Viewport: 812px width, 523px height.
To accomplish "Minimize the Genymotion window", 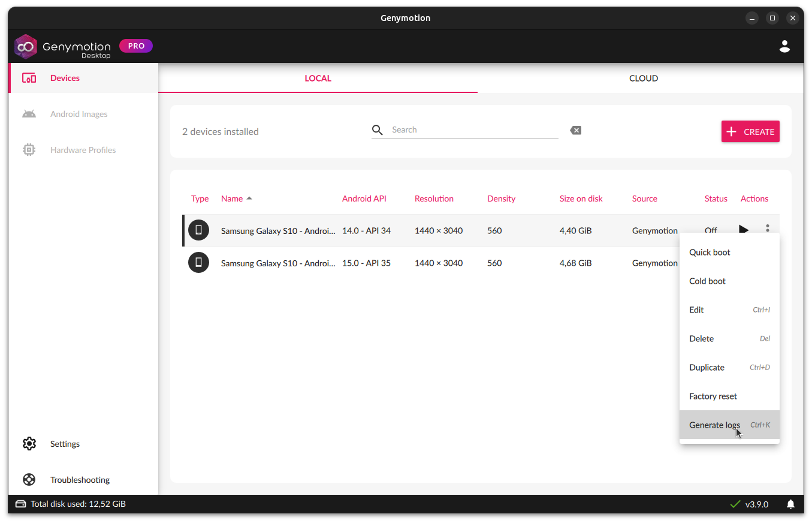I will click(x=752, y=18).
